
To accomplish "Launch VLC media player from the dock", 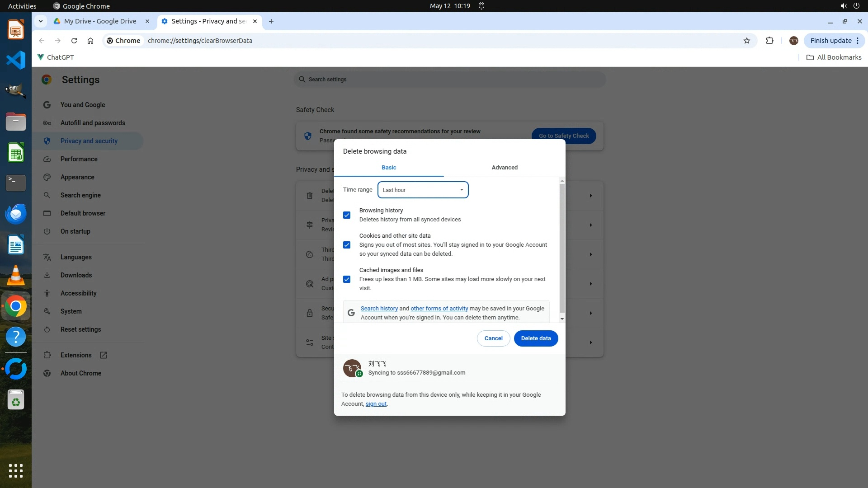I will point(15,276).
